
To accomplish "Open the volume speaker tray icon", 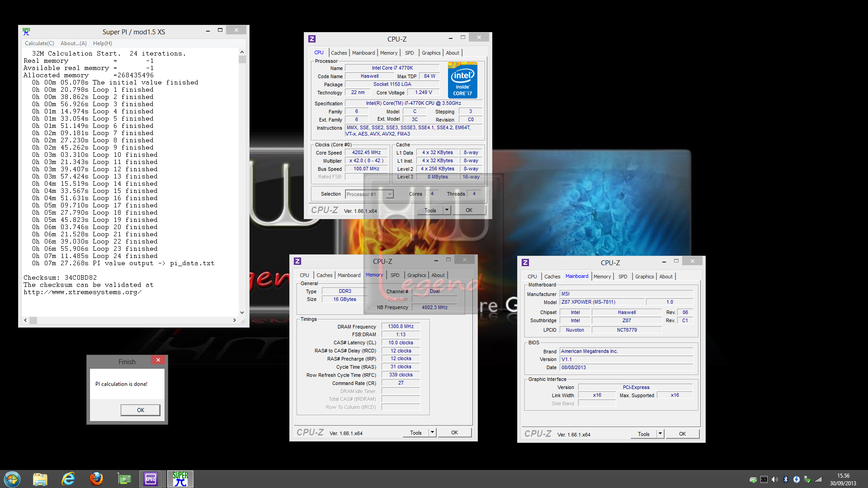I will [775, 479].
